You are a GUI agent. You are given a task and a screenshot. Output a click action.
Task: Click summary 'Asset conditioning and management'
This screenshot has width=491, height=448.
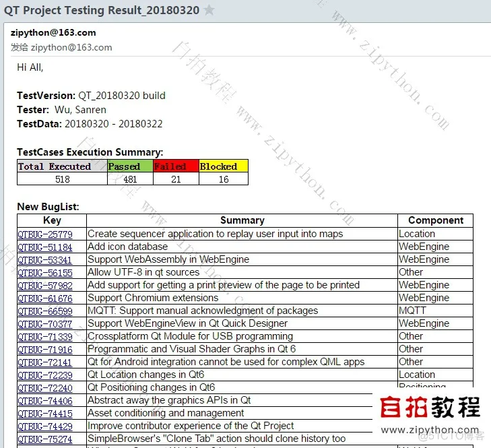coord(166,413)
